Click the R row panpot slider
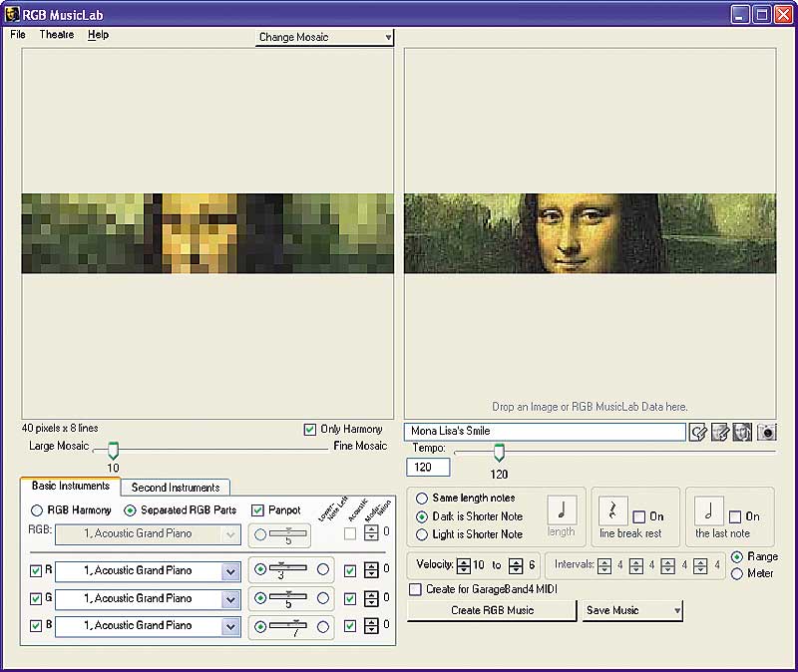 [x=288, y=568]
